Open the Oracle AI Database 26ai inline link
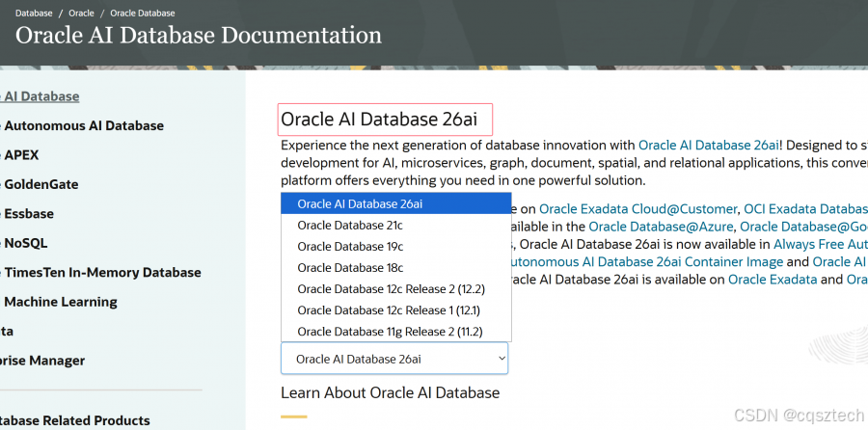This screenshot has width=868, height=430. tap(709, 146)
